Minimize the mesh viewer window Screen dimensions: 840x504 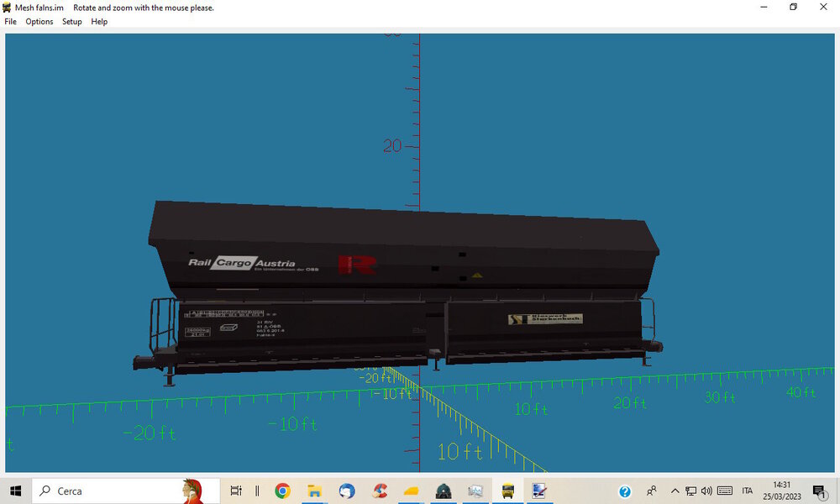(764, 7)
